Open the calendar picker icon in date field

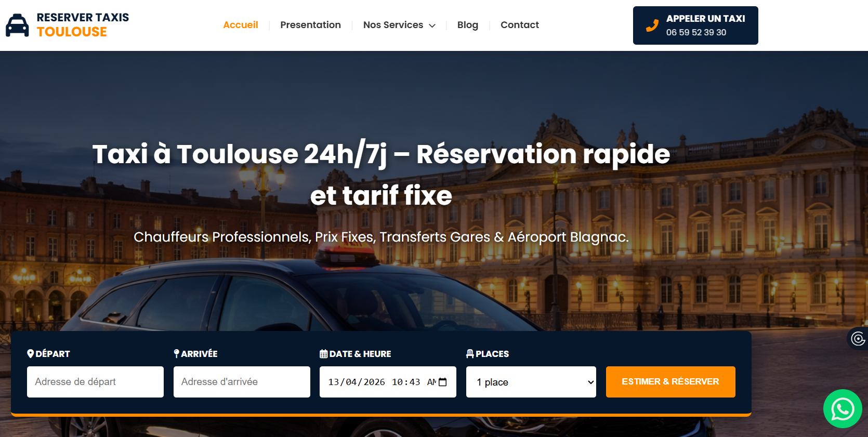443,382
